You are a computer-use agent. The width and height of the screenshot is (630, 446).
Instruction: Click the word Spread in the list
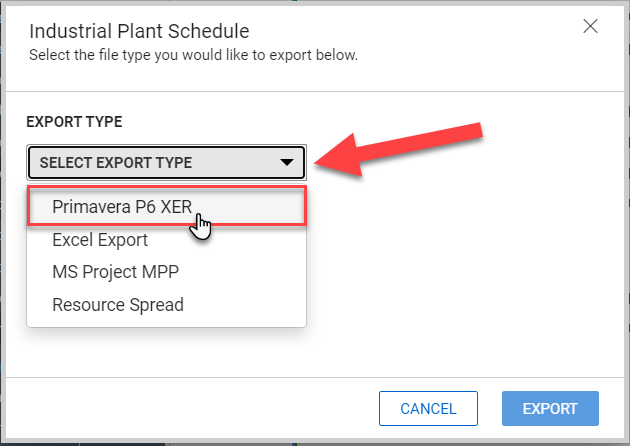(158, 304)
